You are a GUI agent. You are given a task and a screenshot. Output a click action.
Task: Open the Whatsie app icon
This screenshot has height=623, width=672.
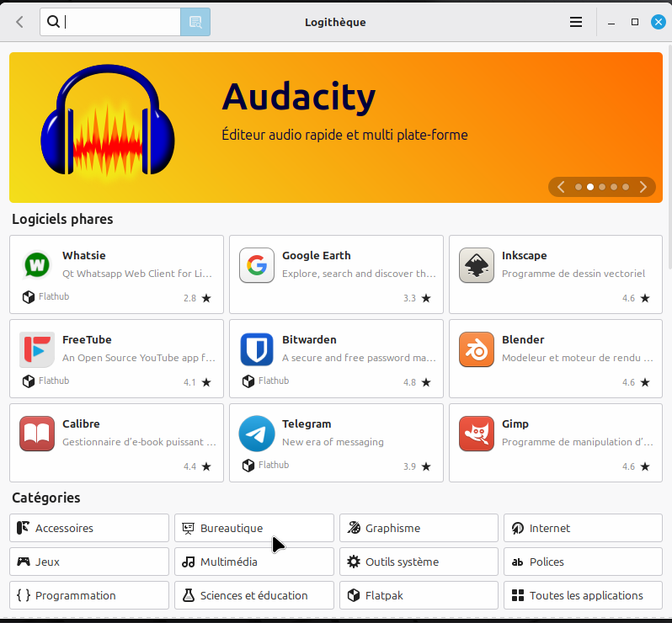click(x=37, y=266)
